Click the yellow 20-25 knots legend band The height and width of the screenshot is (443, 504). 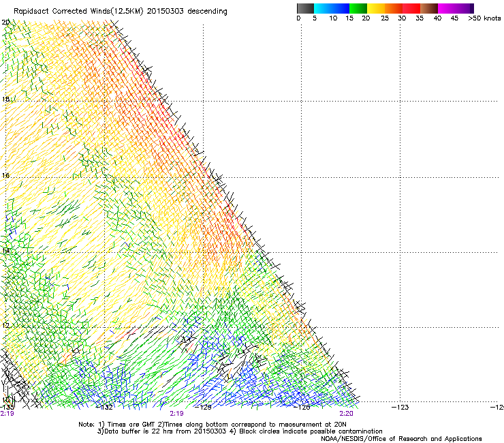click(376, 8)
